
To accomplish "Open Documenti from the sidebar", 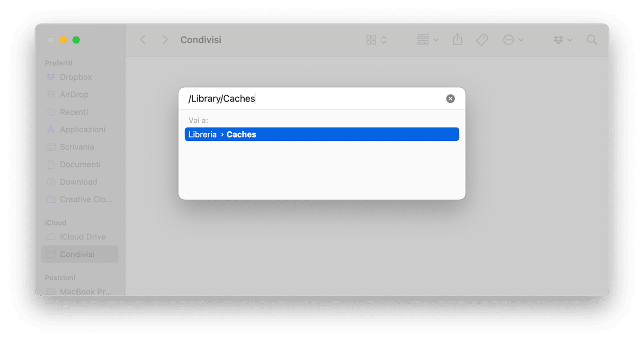I will coord(80,164).
